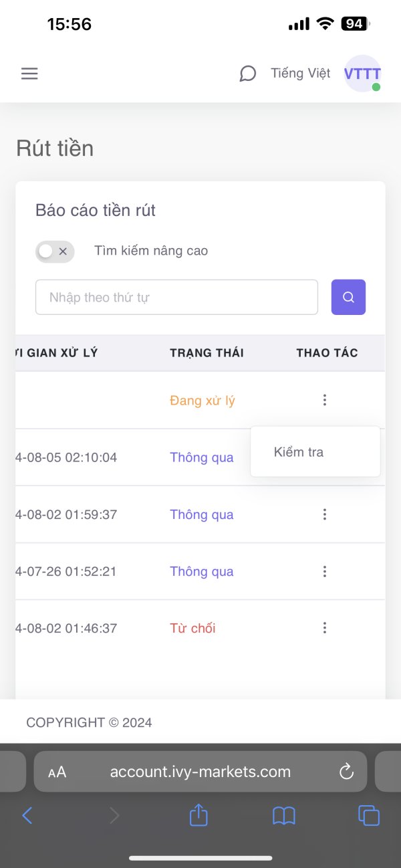Viewport: 401px width, 868px height.
Task: Open Safari bookmarks book icon
Action: [x=284, y=815]
